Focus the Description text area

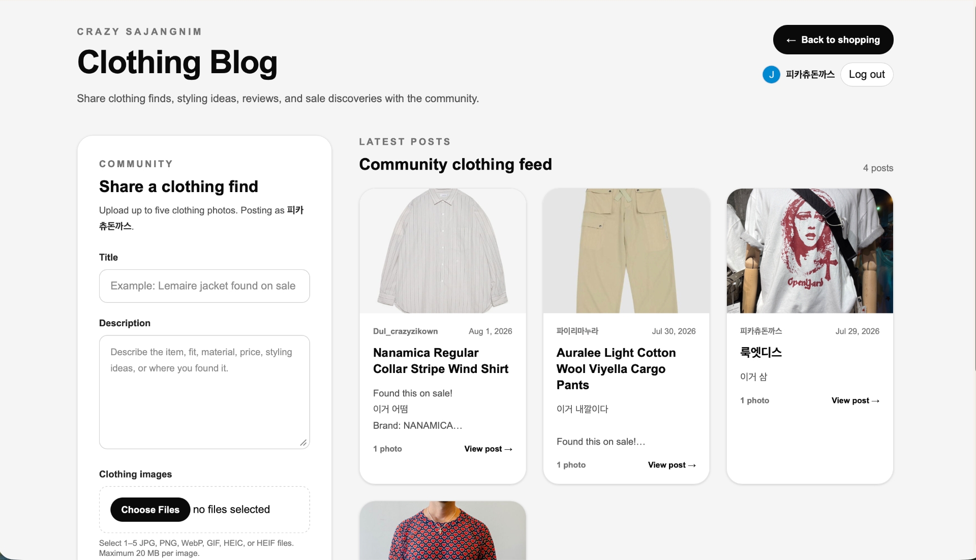(204, 392)
